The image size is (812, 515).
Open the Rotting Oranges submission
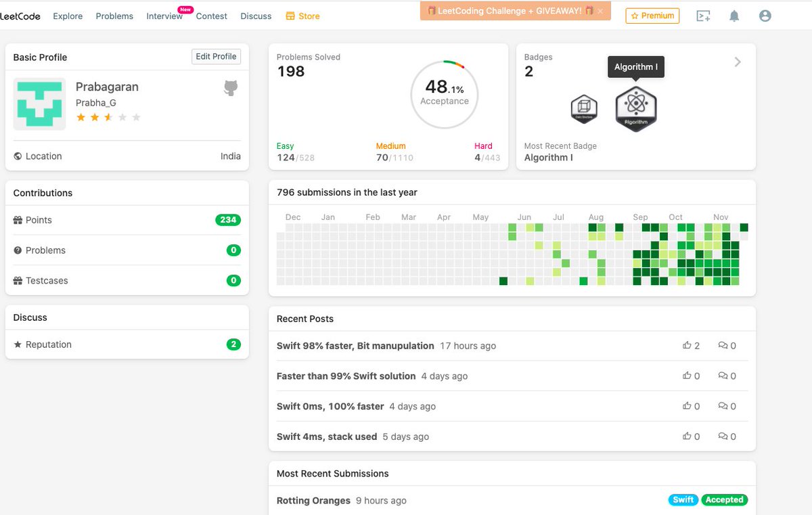pos(313,501)
